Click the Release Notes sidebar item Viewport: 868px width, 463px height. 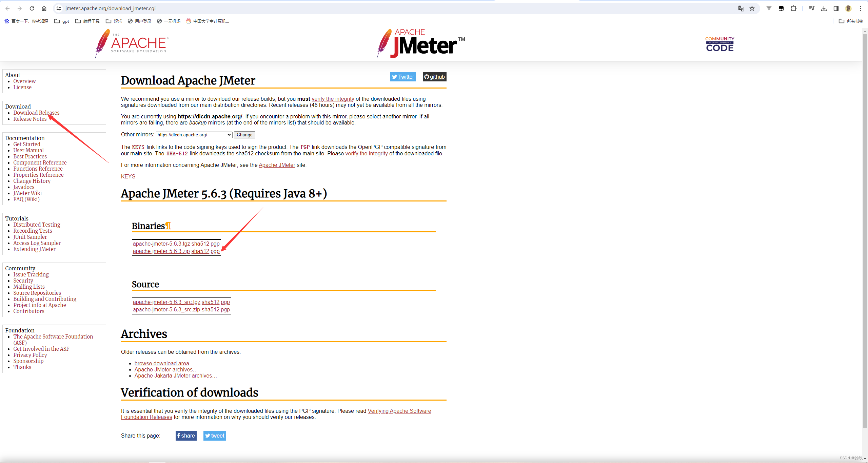[29, 119]
